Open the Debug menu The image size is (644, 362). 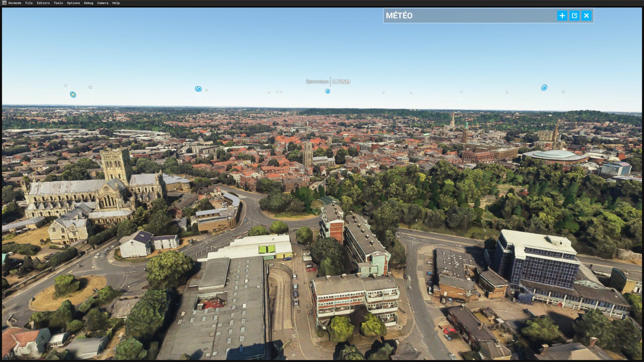click(88, 3)
